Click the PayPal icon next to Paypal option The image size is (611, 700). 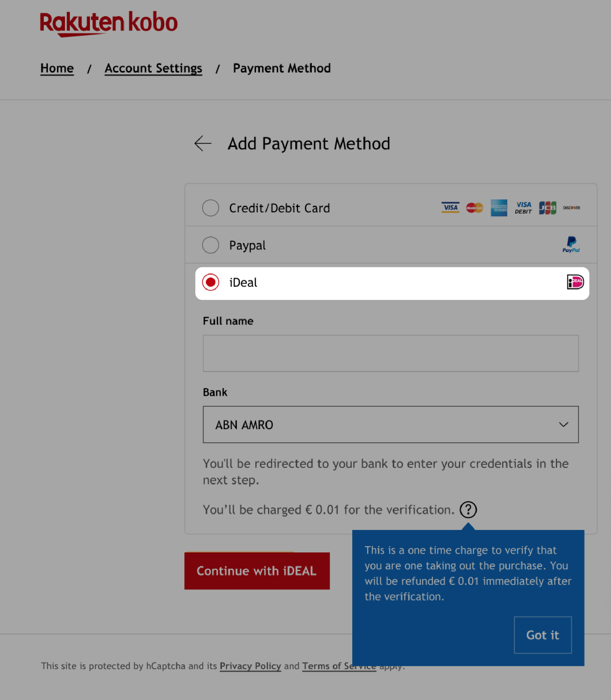click(x=571, y=245)
